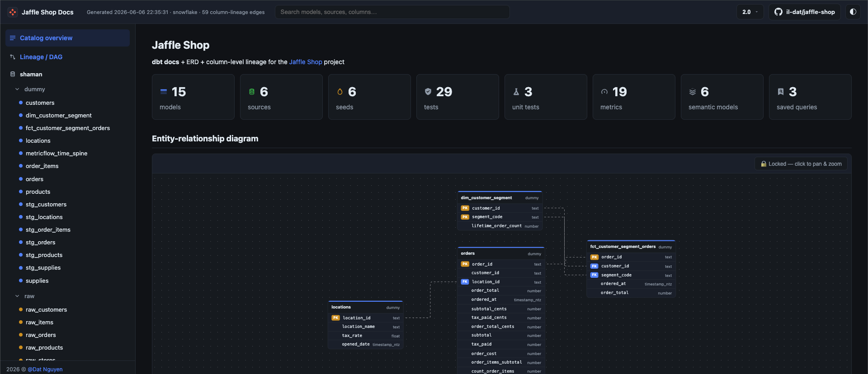Click the 3 unit tests stat card

(546, 97)
